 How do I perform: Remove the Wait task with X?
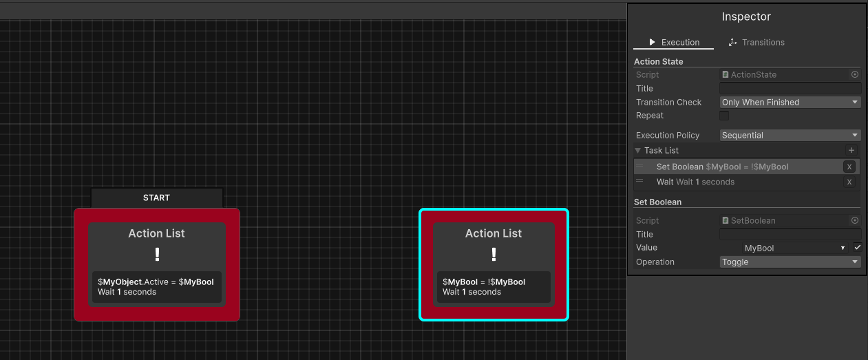coord(849,182)
